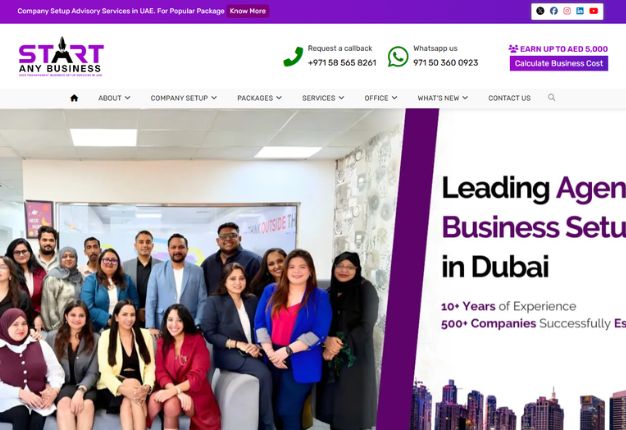The height and width of the screenshot is (430, 626).
Task: Open the Facebook social icon
Action: coord(554,11)
